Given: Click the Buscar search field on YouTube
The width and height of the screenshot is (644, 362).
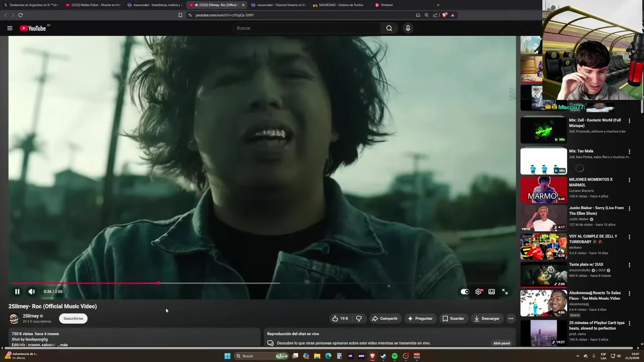Looking at the screenshot, I should coord(307,28).
